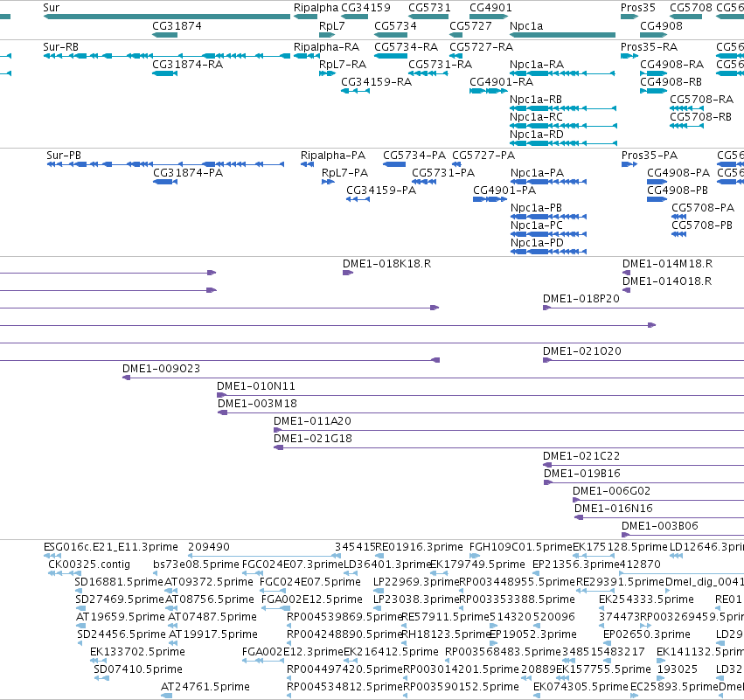Open protein CG31874-PA
This screenshot has width=744, height=700.
pyautogui.click(x=165, y=182)
